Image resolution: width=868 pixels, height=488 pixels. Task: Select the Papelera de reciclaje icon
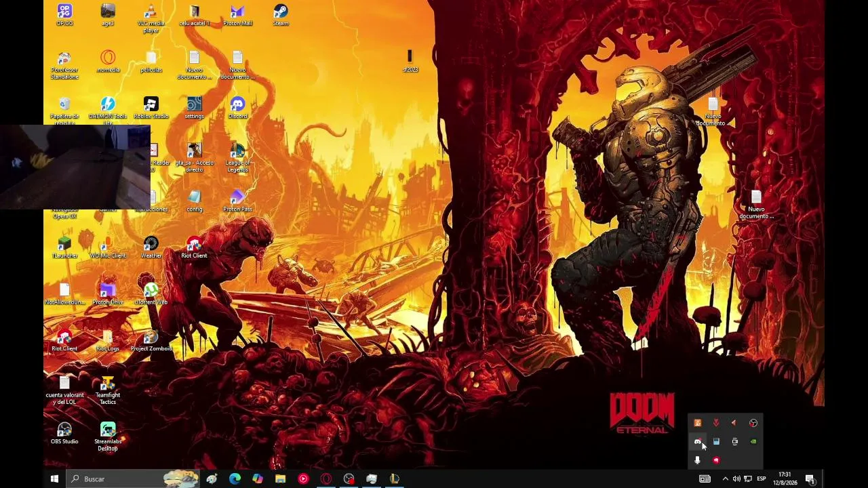(64, 111)
